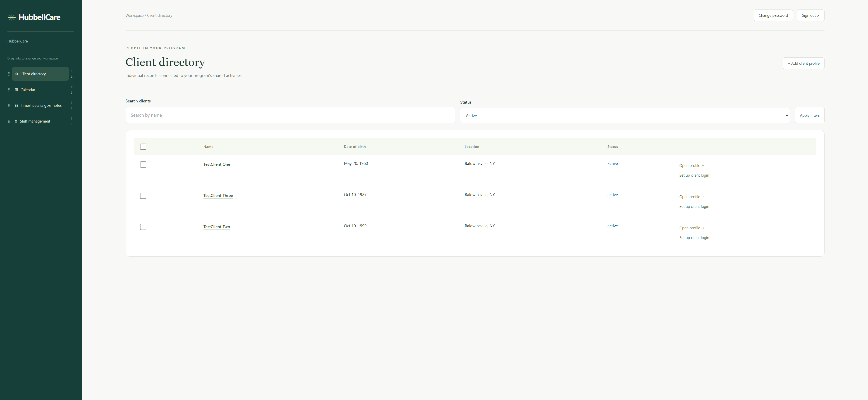This screenshot has width=868, height=400.
Task: Grab the drag handle beside Calendar
Action: pos(9,90)
